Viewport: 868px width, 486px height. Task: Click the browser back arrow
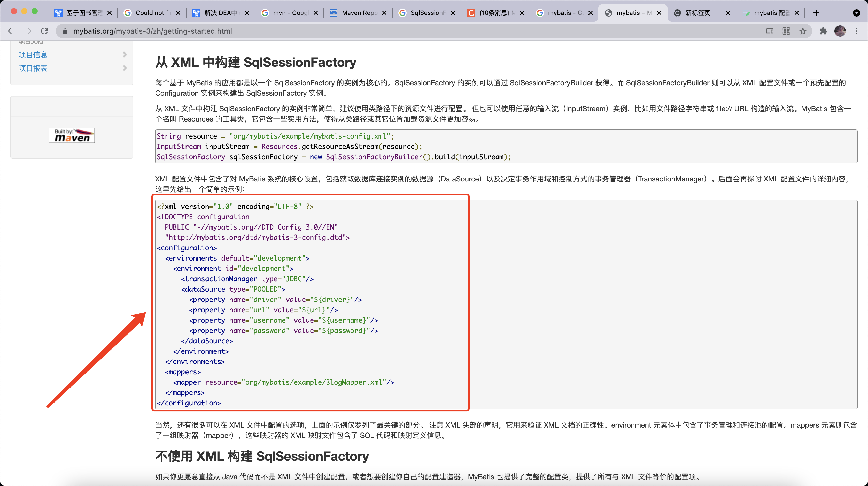[x=11, y=31]
